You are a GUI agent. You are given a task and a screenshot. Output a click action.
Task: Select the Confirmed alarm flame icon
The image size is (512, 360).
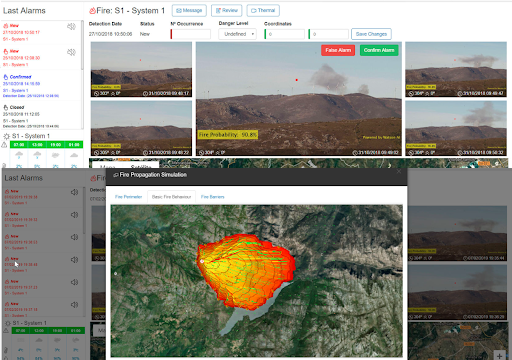tap(6, 77)
